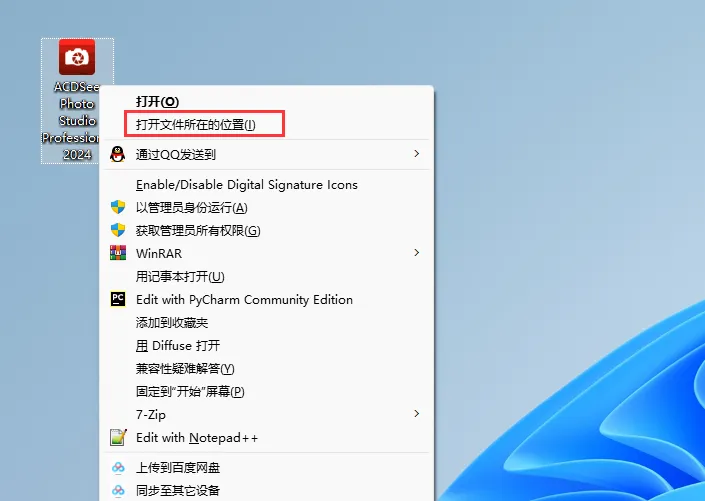
Task: Choose 添加到收藏夹
Action: [x=267, y=322]
